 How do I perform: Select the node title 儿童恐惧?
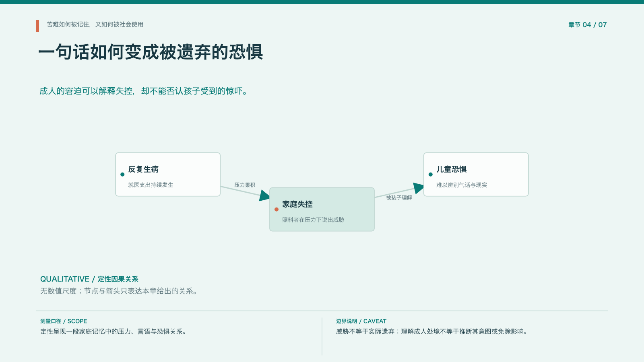pos(452,169)
